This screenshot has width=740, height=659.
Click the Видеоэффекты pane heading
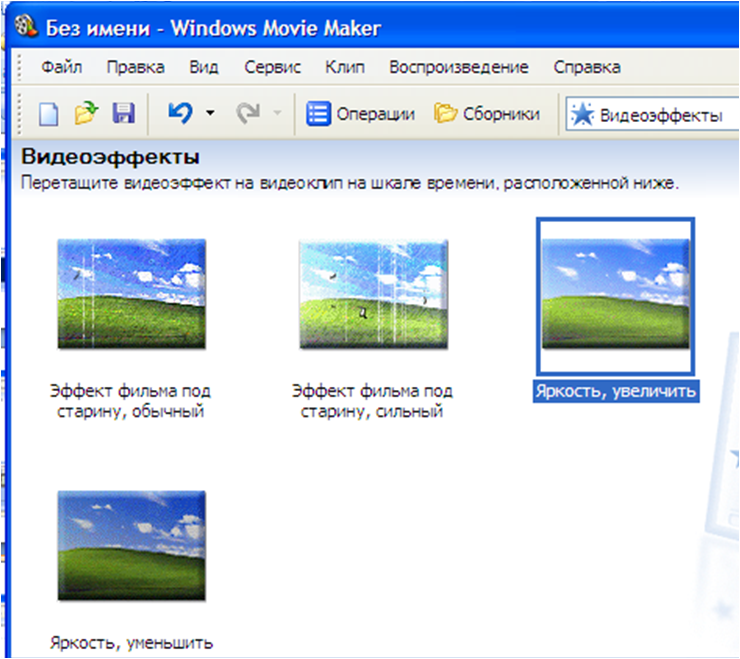coord(110,157)
